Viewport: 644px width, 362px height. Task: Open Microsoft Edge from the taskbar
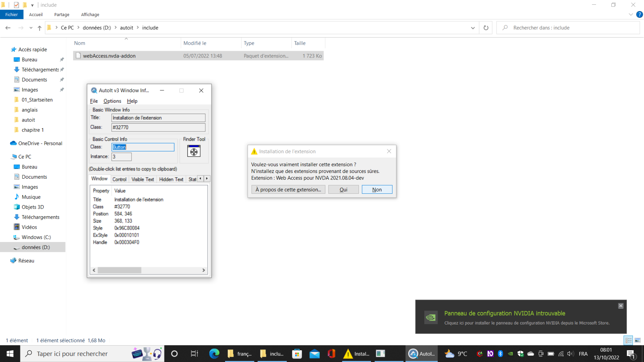[214, 354]
